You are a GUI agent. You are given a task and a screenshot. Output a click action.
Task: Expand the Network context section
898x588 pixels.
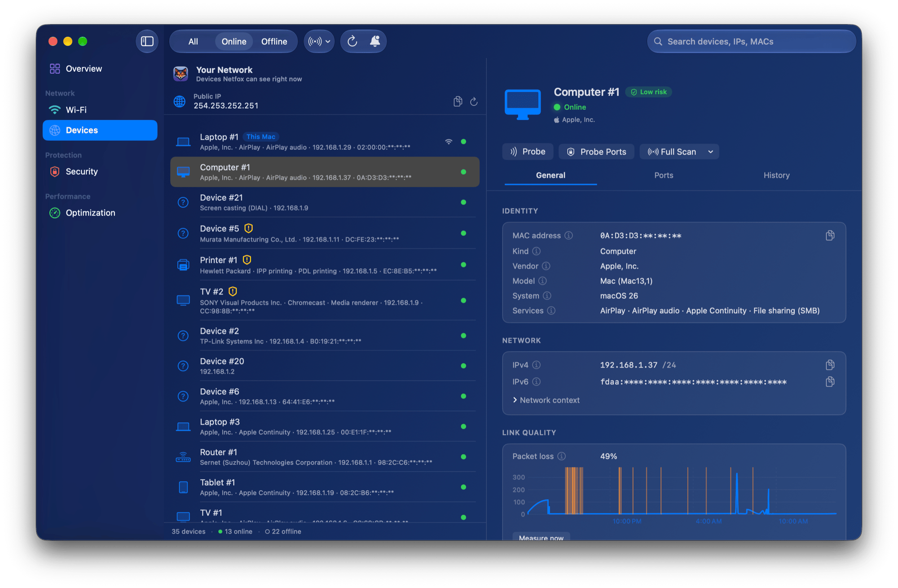pos(546,400)
